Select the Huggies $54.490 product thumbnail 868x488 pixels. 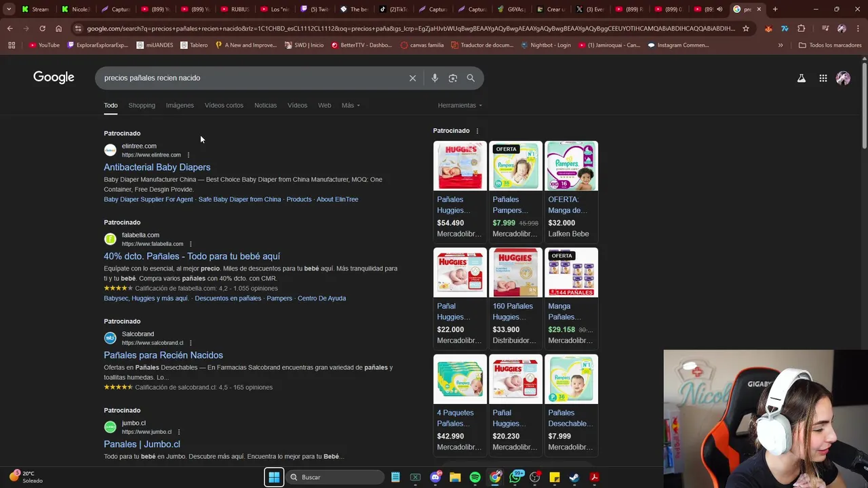point(460,165)
